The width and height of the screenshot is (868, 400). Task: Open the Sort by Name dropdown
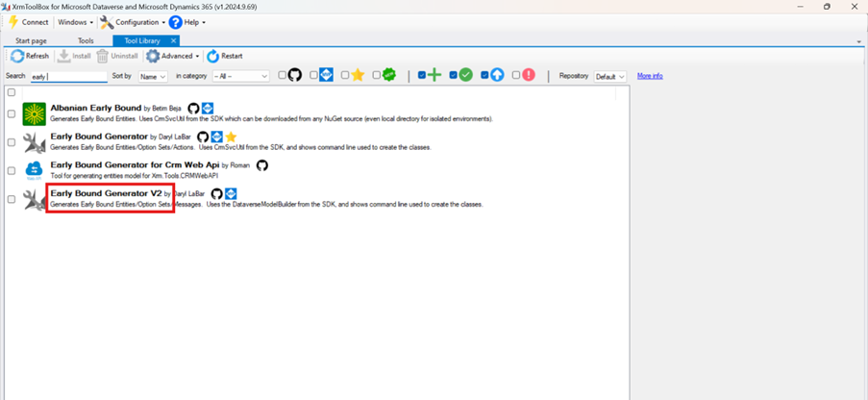tap(153, 76)
